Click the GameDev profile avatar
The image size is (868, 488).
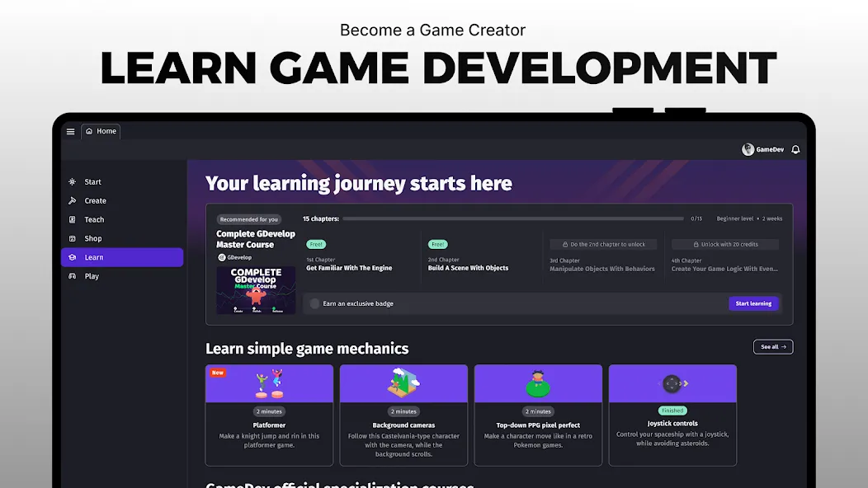click(748, 149)
